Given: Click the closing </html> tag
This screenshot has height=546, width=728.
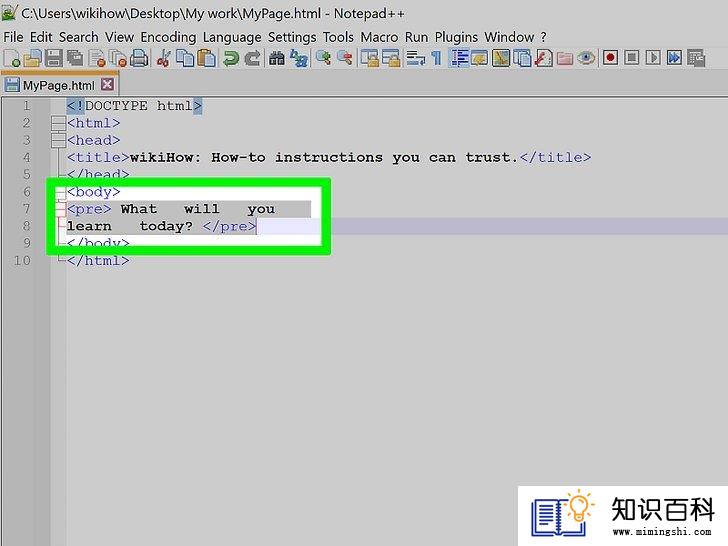Looking at the screenshot, I should 98,260.
